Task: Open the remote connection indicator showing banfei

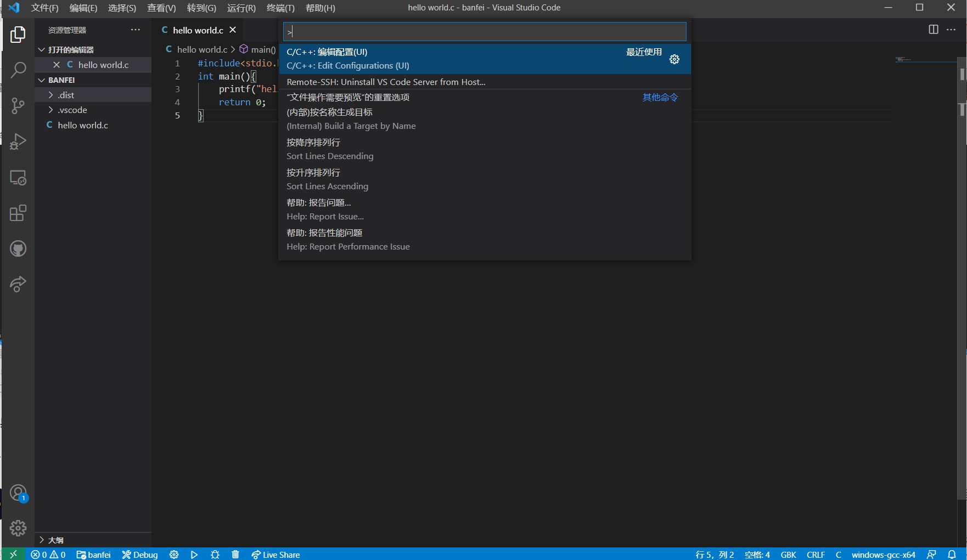Action: [x=93, y=555]
